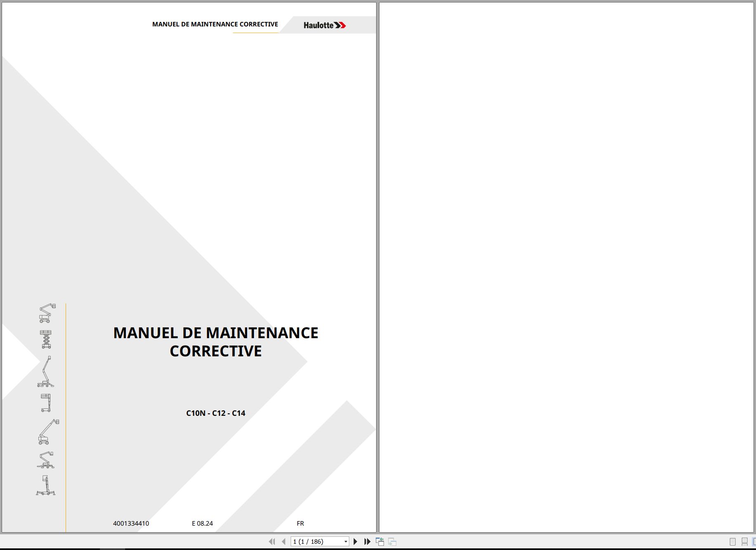Image resolution: width=756 pixels, height=550 pixels.
Task: Click the language code FR
Action: (300, 523)
